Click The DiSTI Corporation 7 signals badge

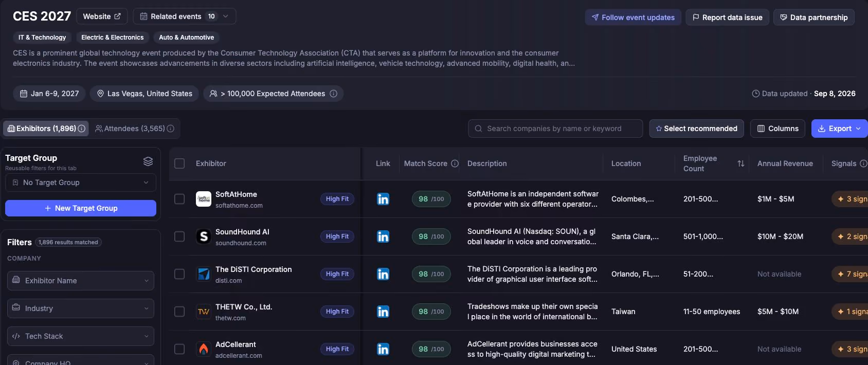pos(850,274)
